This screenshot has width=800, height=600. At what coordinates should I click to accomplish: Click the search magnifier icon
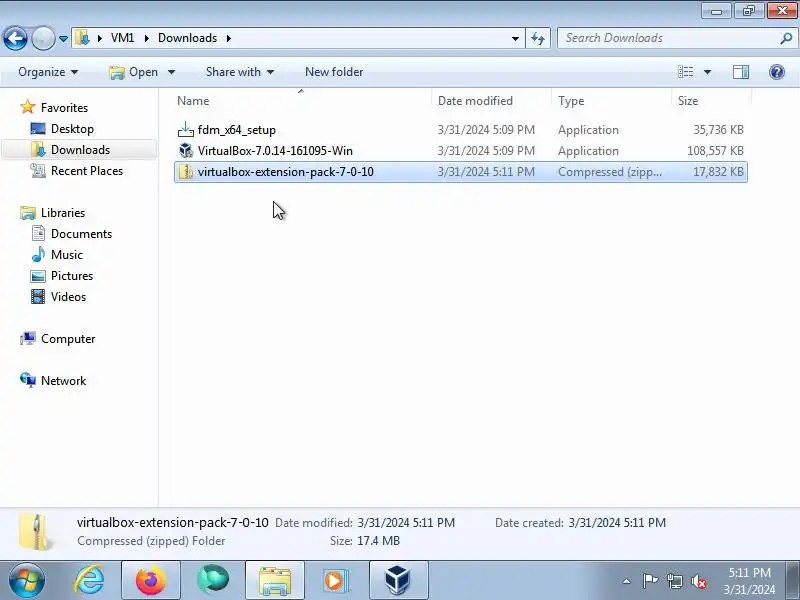[786, 38]
